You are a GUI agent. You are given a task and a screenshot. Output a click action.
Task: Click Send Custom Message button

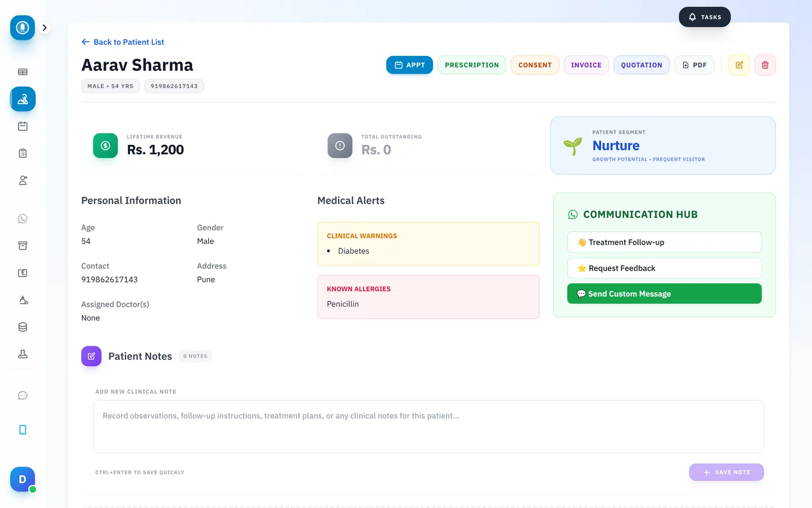tap(664, 294)
